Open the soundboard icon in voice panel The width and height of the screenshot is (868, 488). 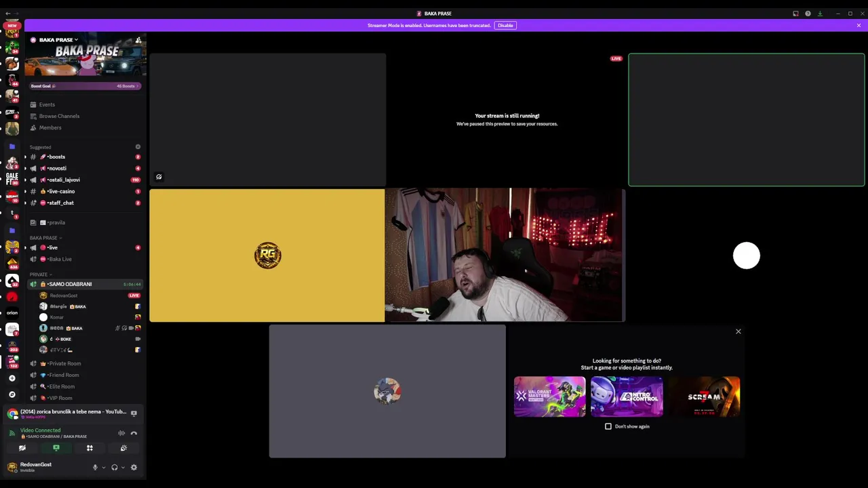click(x=123, y=448)
